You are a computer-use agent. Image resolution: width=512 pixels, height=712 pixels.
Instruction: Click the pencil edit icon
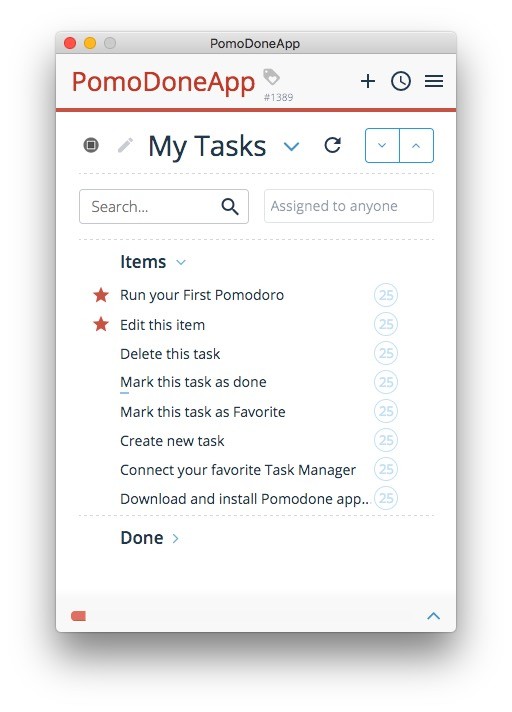click(125, 145)
